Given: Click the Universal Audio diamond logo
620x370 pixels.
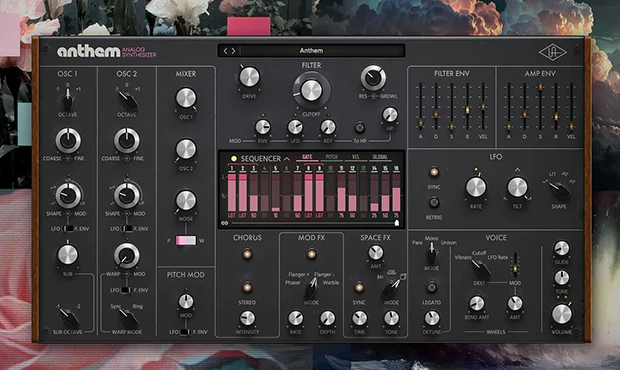Looking at the screenshot, I should pyautogui.click(x=552, y=52).
